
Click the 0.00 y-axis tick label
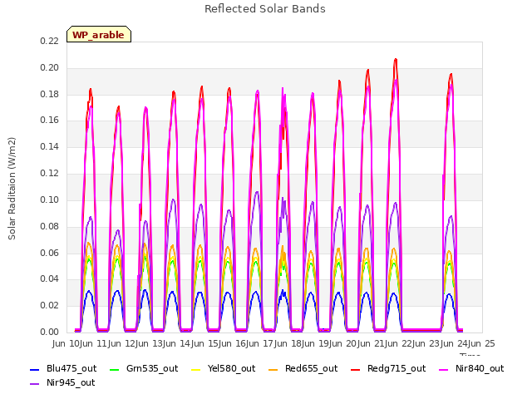click(50, 332)
